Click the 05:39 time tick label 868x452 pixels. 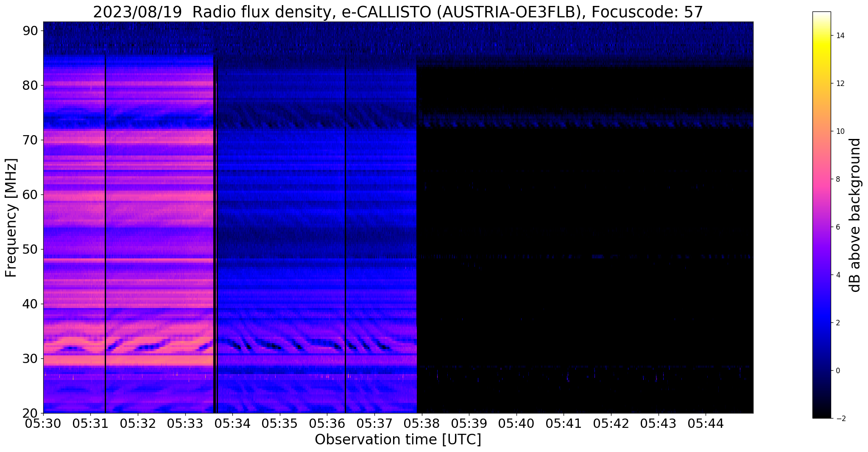[x=469, y=424]
